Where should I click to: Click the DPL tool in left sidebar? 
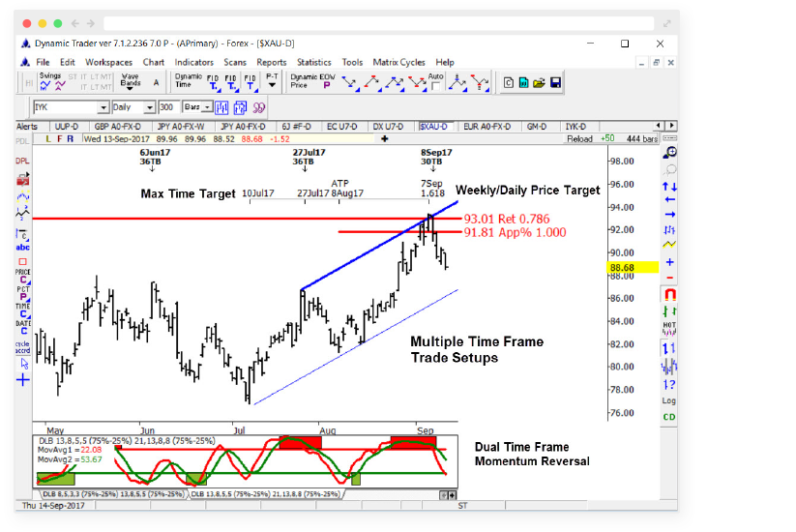(x=22, y=161)
